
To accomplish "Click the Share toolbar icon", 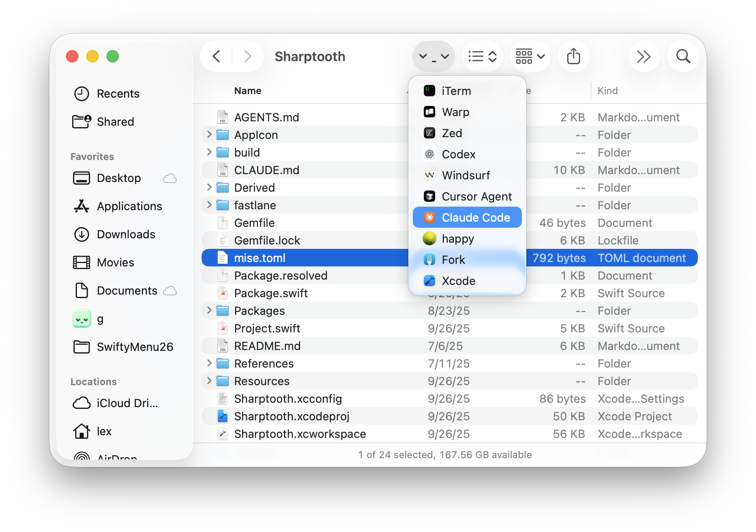I will (x=573, y=56).
